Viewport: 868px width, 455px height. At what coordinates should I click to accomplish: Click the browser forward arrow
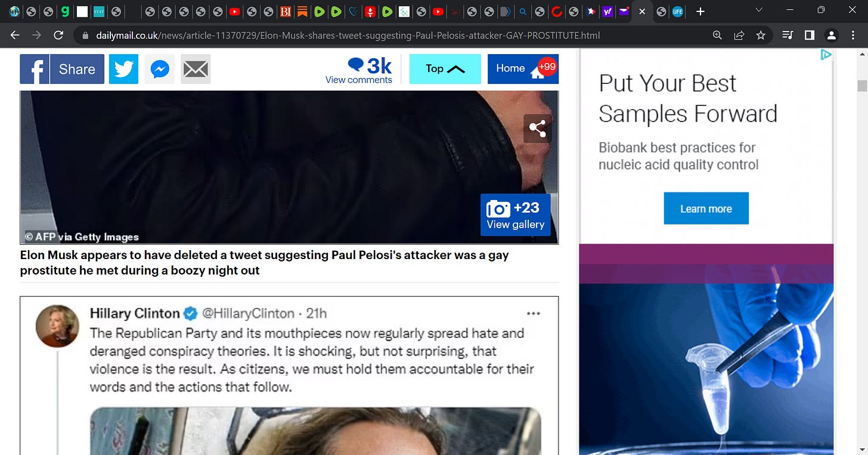tap(36, 35)
